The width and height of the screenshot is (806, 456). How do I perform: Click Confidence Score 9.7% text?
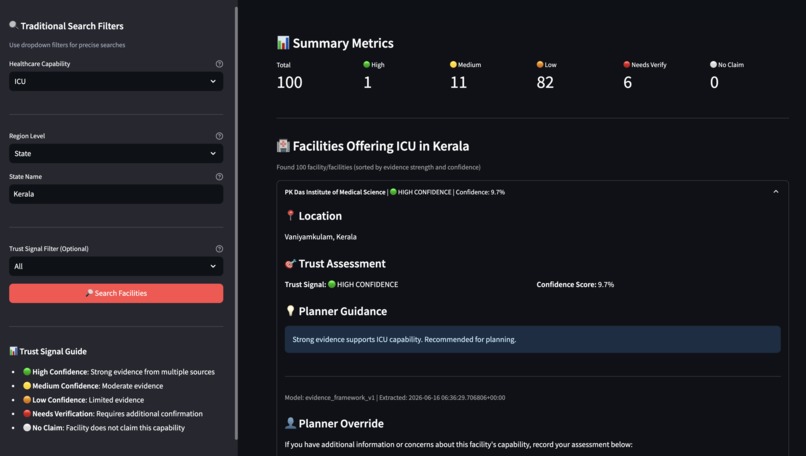575,284
